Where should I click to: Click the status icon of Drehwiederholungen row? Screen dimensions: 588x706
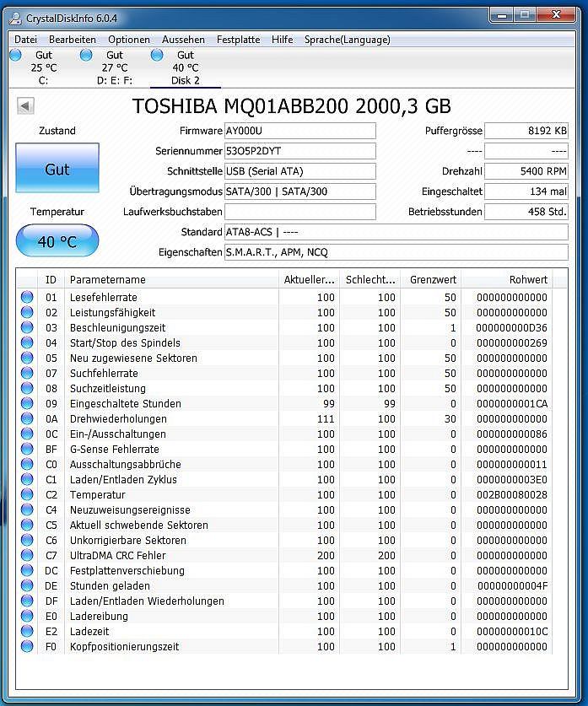[27, 418]
